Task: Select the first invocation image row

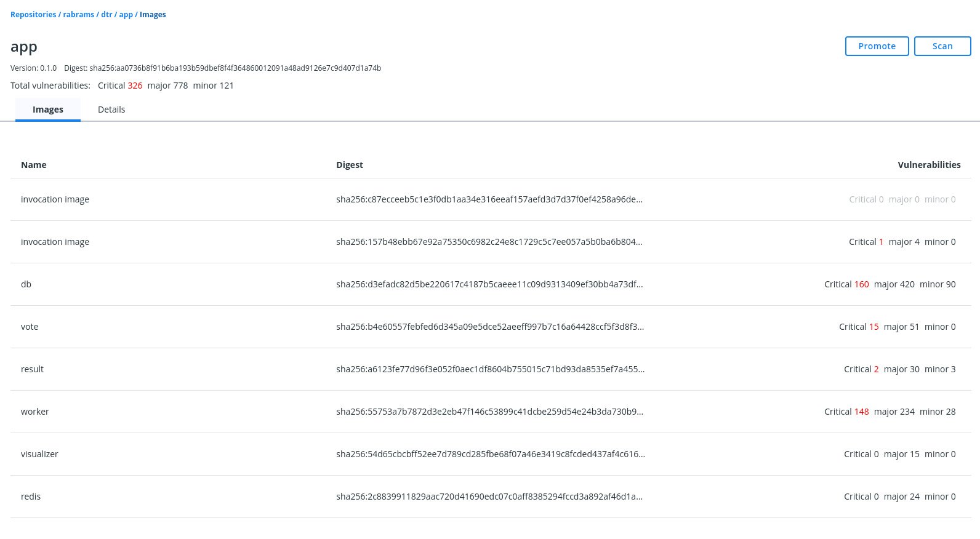Action: (x=55, y=199)
